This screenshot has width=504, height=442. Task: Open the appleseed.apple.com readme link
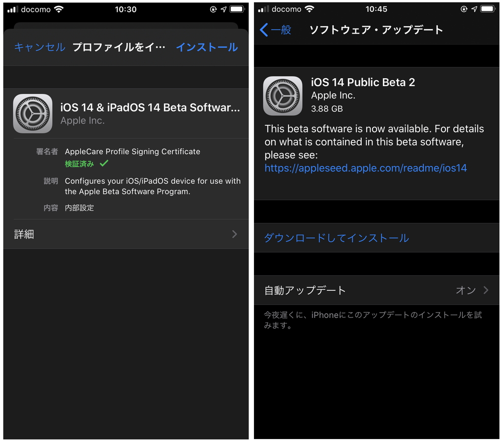tap(366, 168)
